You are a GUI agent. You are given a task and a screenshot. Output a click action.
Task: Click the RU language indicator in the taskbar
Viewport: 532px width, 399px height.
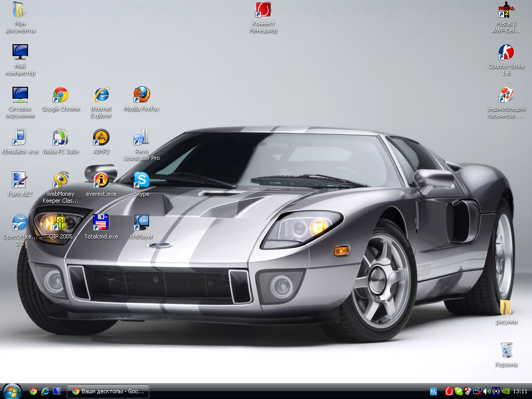point(433,391)
